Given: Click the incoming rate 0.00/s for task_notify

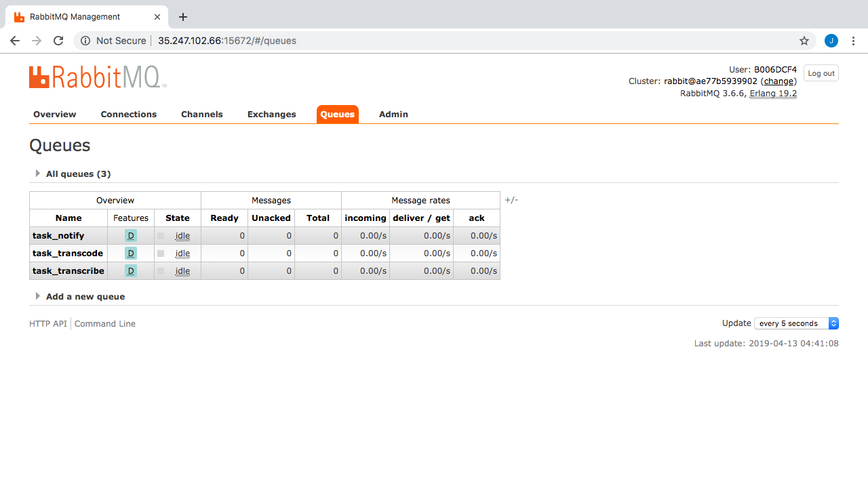Looking at the screenshot, I should 373,236.
